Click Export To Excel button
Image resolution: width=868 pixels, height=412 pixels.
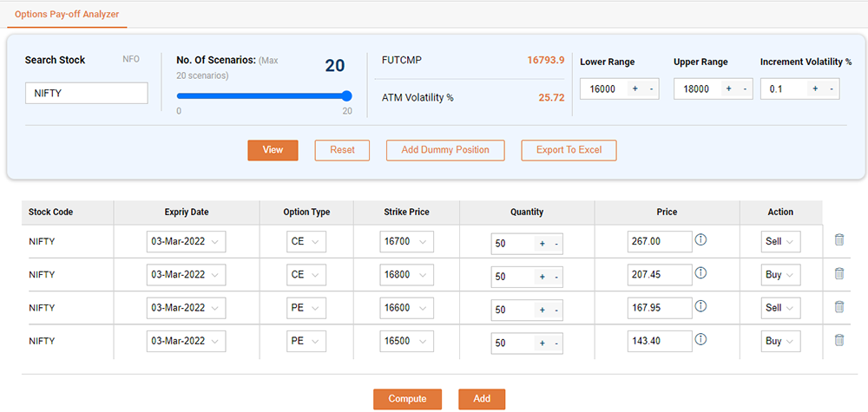click(x=569, y=150)
